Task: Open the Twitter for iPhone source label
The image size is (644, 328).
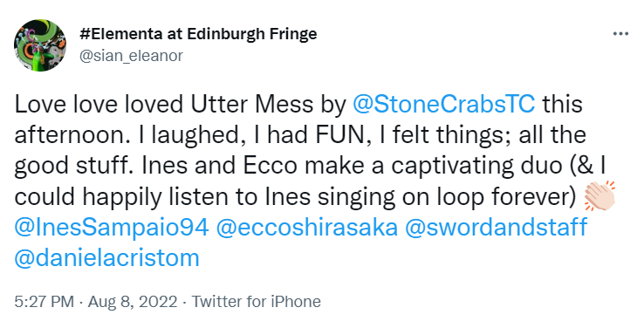Action: [x=257, y=302]
